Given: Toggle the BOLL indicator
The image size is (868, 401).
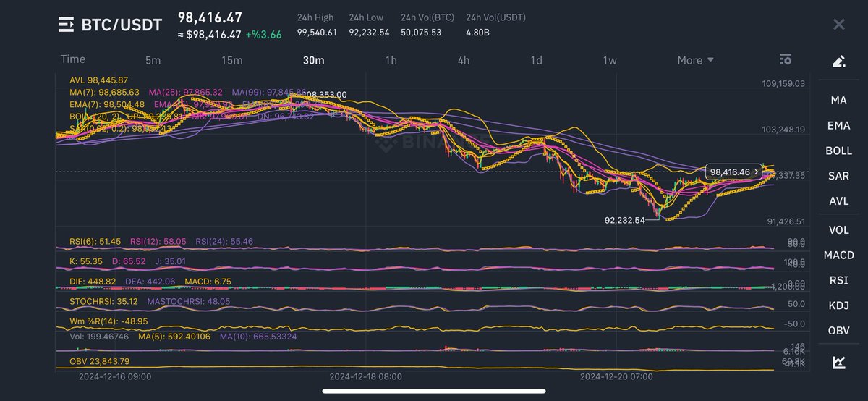Looking at the screenshot, I should 838,151.
